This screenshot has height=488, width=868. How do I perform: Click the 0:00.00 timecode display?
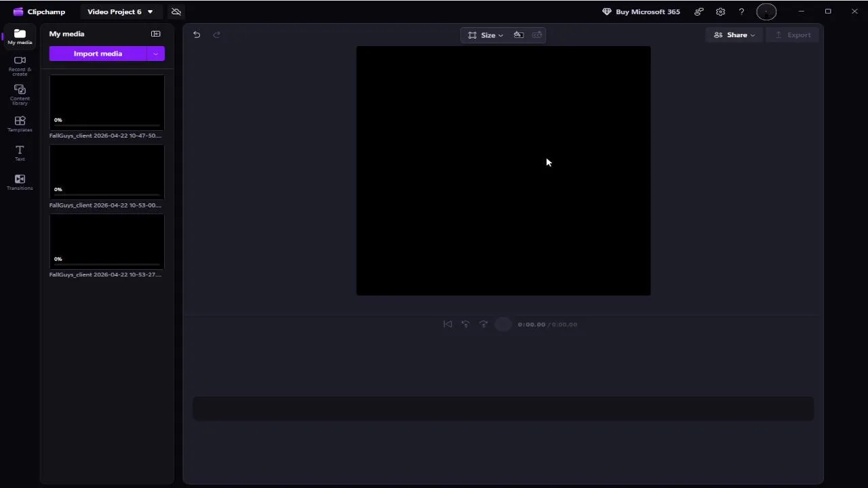[532, 325]
